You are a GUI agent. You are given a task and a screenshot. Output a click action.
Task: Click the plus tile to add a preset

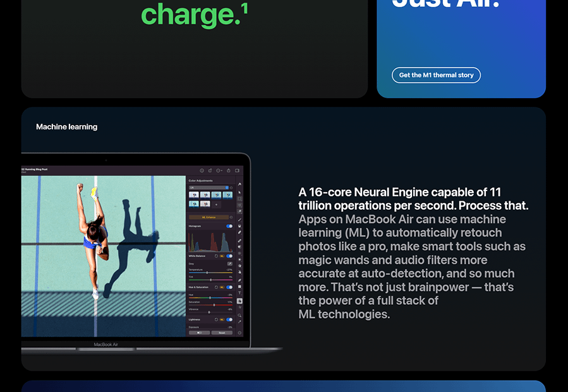tap(216, 205)
